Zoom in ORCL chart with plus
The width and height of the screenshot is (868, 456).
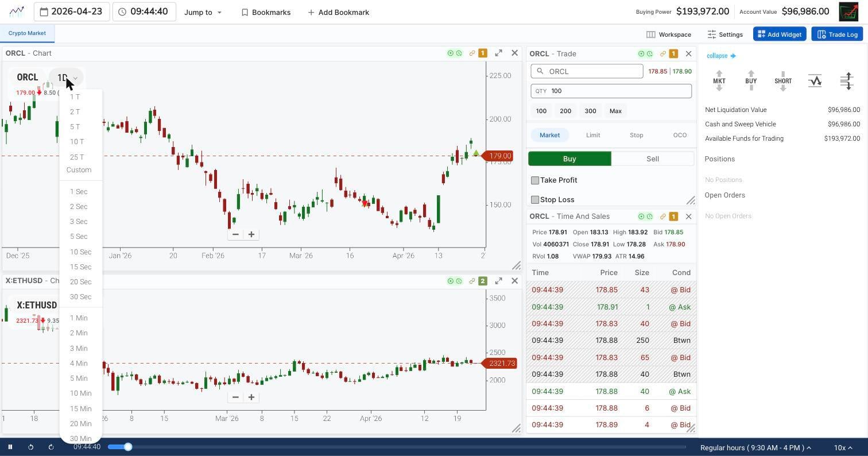[x=251, y=234]
